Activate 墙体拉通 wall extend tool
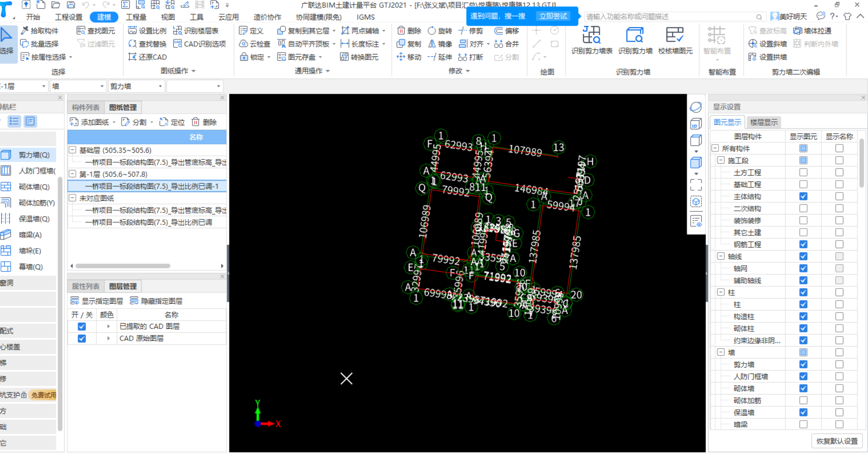 (812, 31)
